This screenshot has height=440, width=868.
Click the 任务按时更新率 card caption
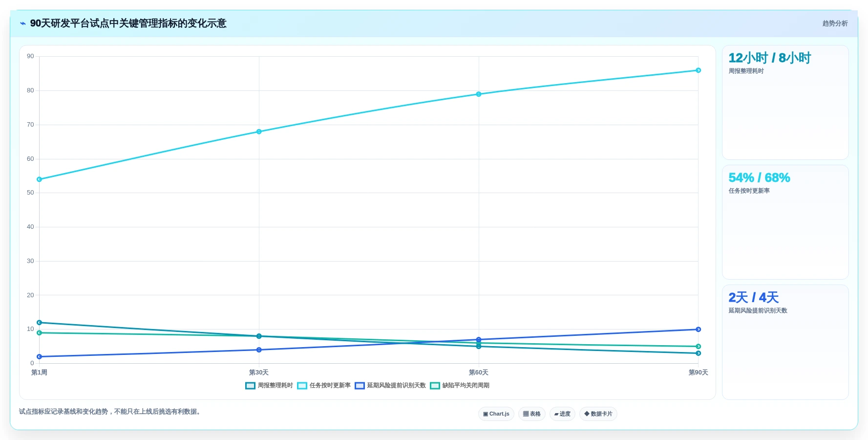click(x=749, y=191)
